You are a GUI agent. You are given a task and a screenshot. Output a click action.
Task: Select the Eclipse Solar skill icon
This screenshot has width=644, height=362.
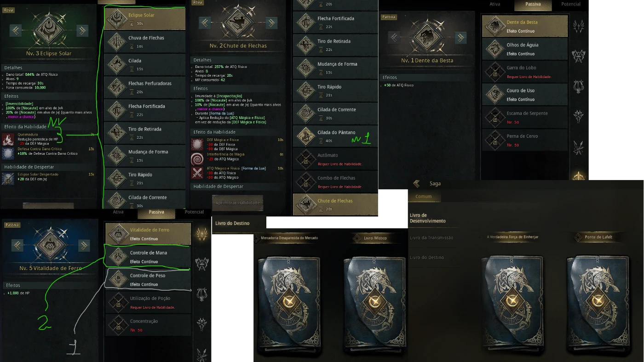(118, 19)
